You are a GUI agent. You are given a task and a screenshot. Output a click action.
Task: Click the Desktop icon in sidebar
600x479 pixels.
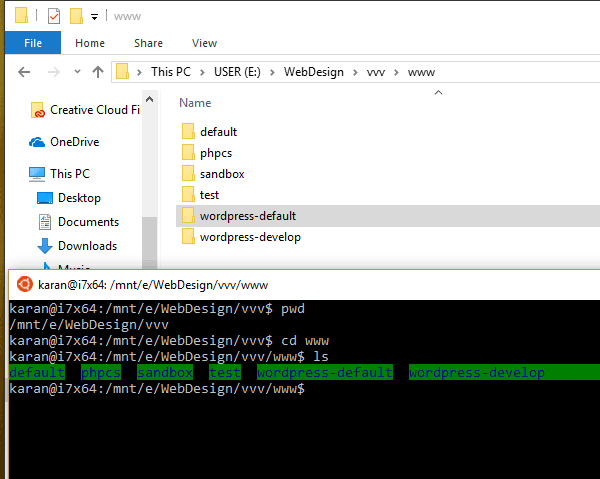click(x=45, y=198)
